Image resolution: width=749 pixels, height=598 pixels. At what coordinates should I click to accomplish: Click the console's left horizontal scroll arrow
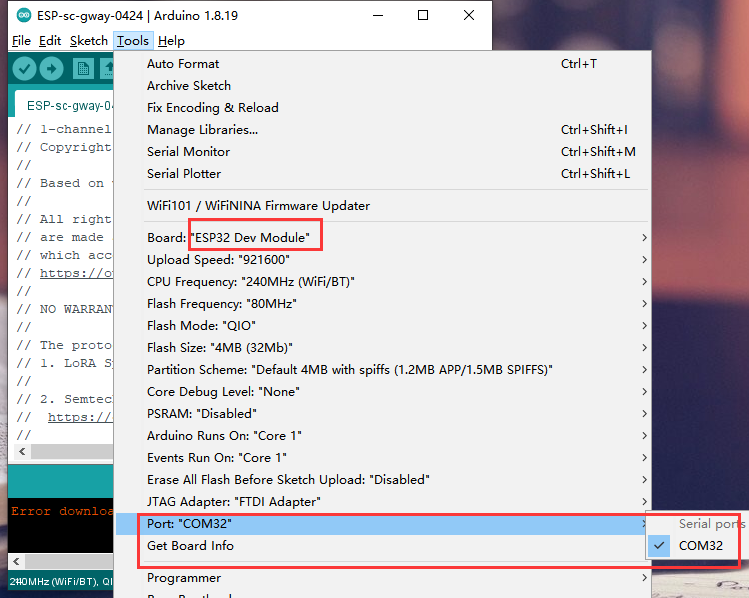pos(16,561)
